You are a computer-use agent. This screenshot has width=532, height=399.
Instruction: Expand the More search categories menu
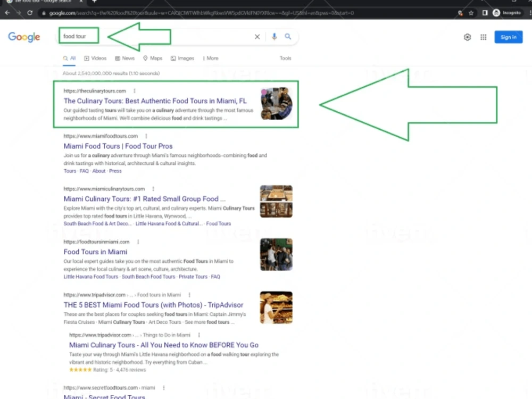210,59
